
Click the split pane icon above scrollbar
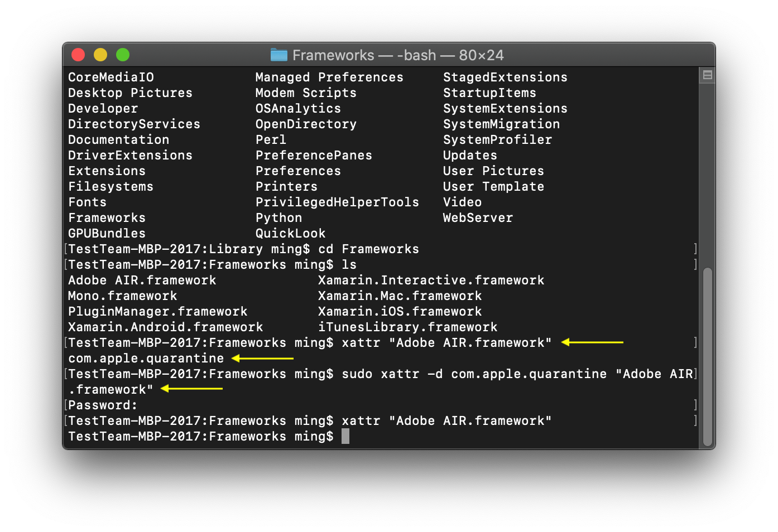pos(707,75)
